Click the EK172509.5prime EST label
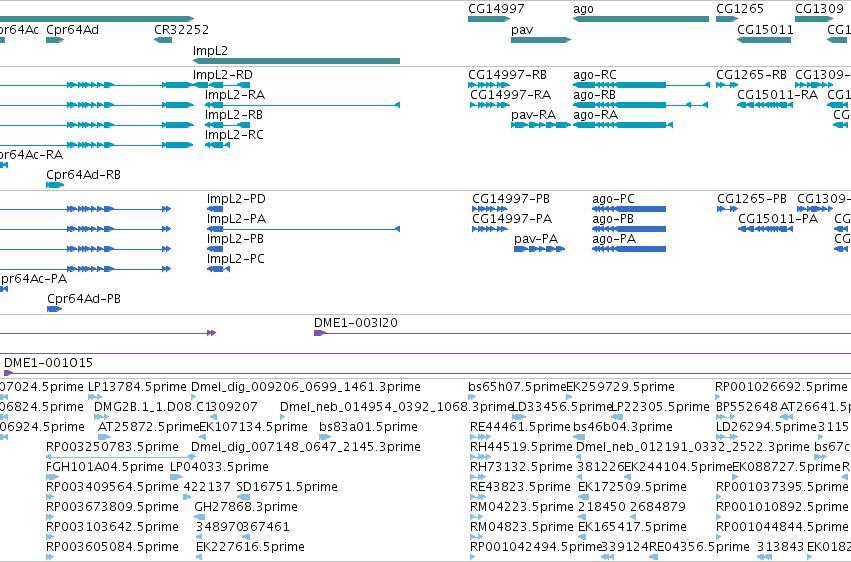This screenshot has width=851, height=562. pos(632,487)
